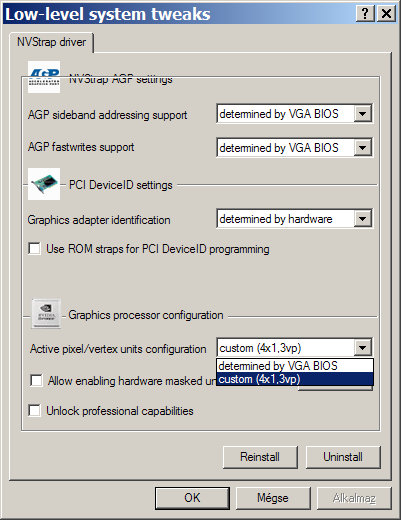The height and width of the screenshot is (520, 401).
Task: Confirm with the OK button
Action: click(192, 498)
